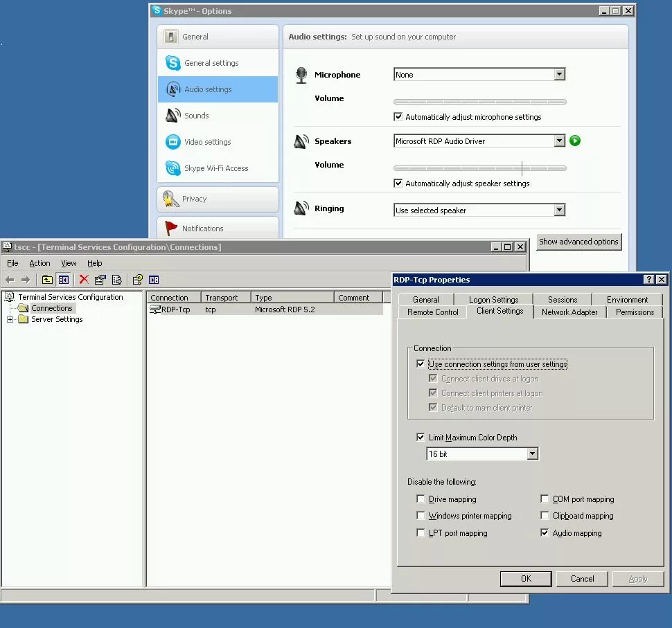This screenshot has height=628, width=672.
Task: Click the green play test sound button
Action: tap(575, 141)
